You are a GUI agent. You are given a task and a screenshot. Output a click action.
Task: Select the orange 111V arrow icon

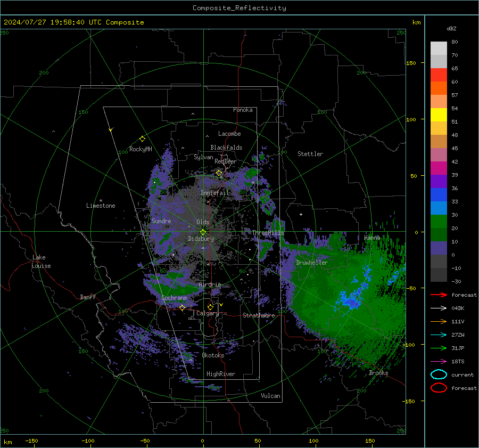pos(439,321)
